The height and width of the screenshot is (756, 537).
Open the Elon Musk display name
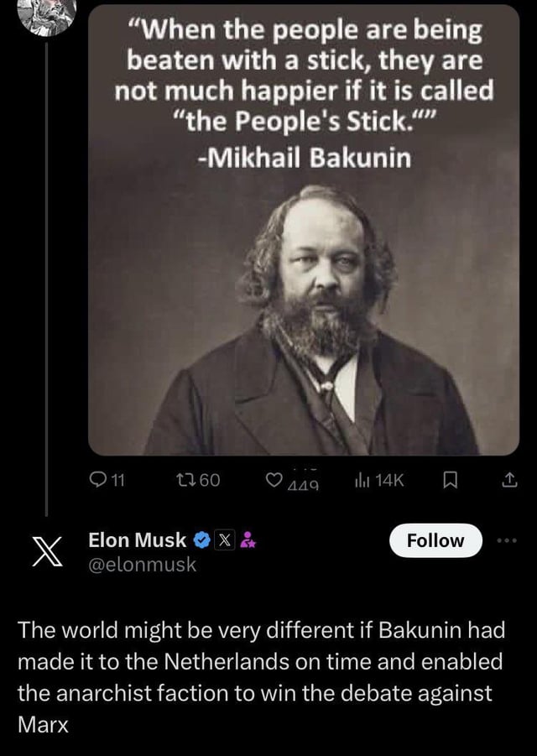tap(138, 540)
